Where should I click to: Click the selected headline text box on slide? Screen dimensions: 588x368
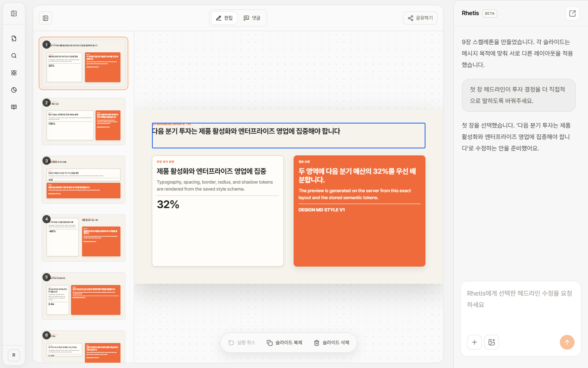289,135
